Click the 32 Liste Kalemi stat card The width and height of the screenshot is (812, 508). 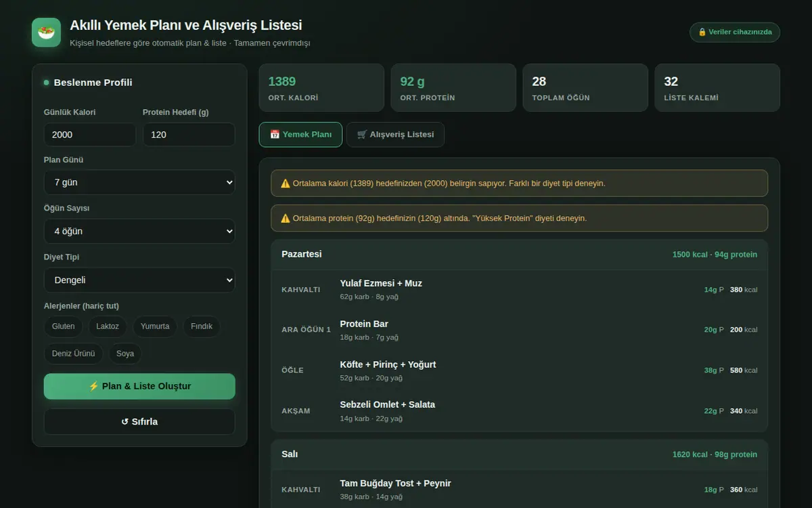point(717,88)
